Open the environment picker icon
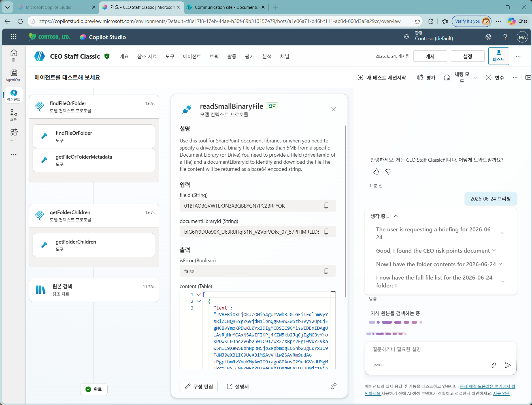The height and width of the screenshot is (405, 532). point(407,37)
